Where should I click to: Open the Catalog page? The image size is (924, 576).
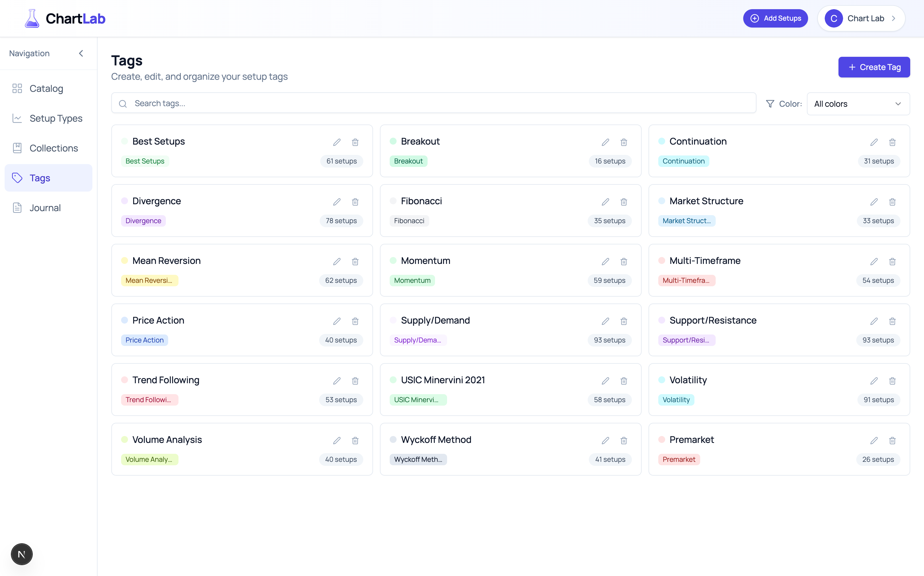point(46,88)
